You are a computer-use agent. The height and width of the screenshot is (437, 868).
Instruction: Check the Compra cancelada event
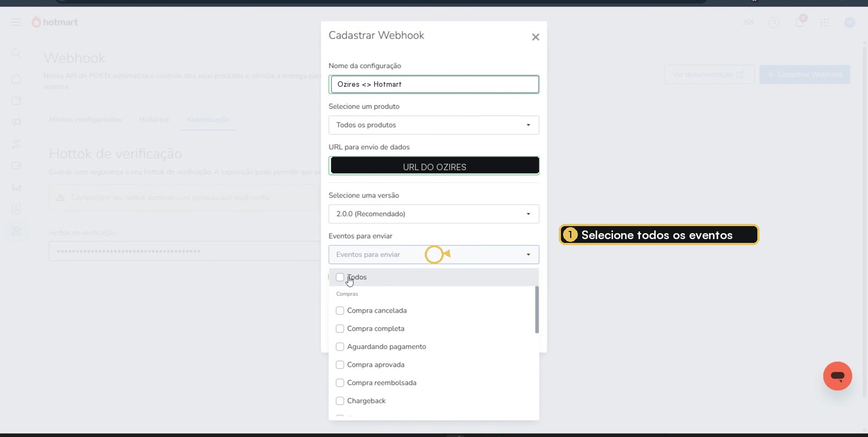[340, 311]
